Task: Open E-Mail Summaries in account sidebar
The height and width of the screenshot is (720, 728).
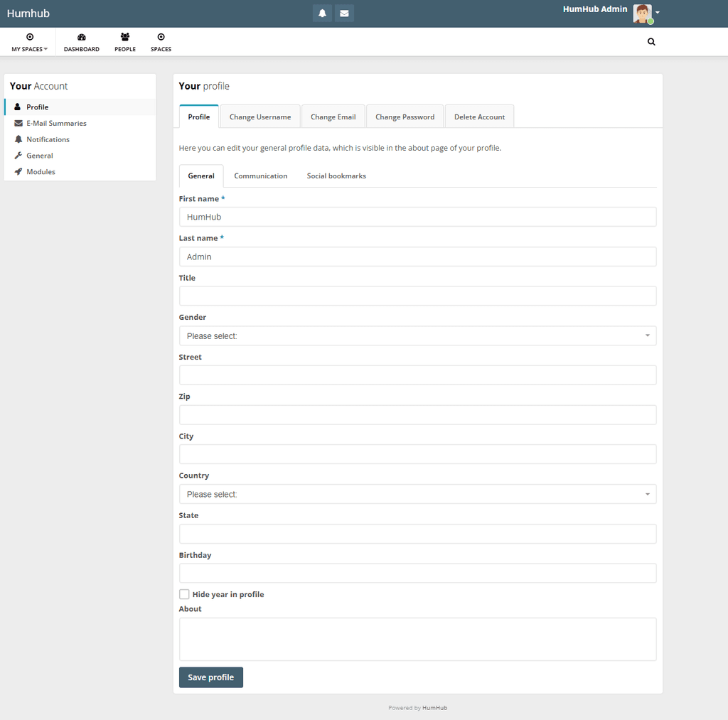Action: coord(56,123)
